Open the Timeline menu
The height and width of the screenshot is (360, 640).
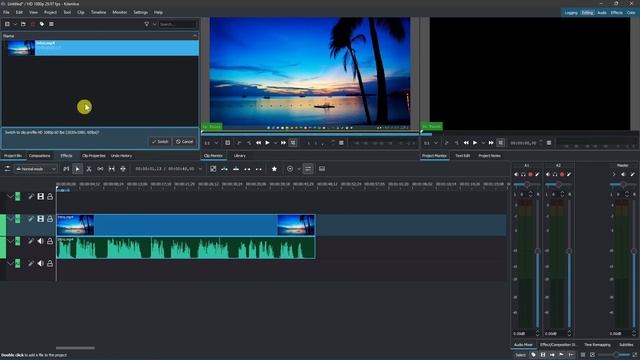[x=98, y=12]
